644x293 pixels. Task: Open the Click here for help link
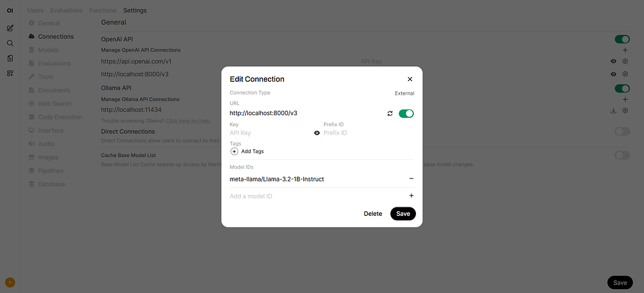[x=188, y=121]
